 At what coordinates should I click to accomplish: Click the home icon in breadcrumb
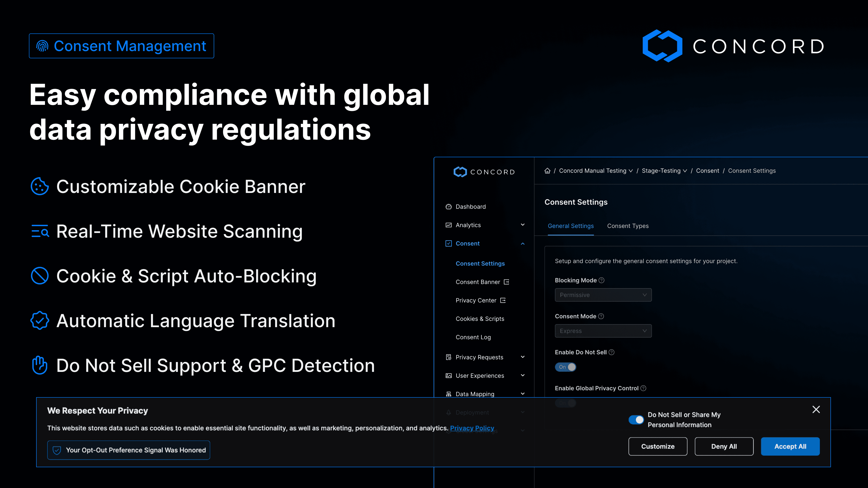(547, 171)
